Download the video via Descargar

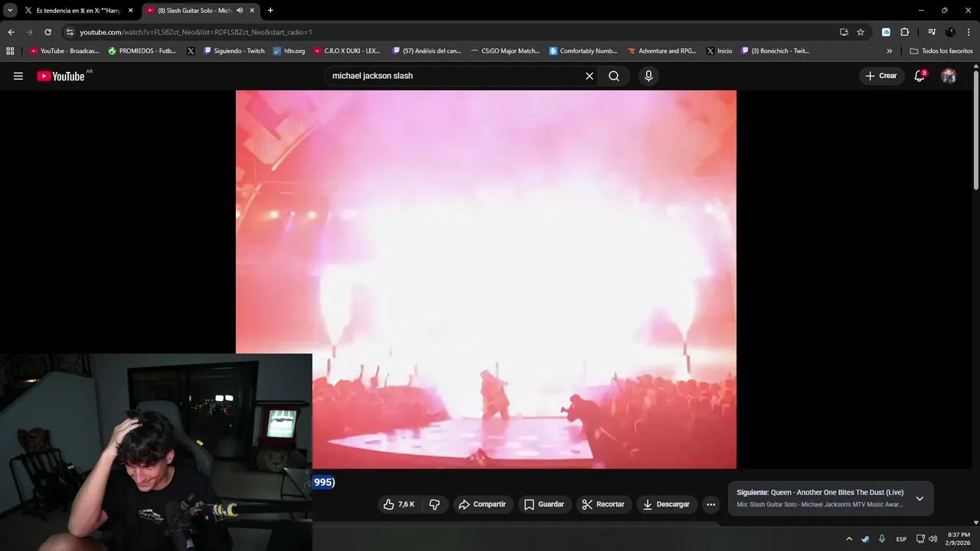tap(666, 504)
